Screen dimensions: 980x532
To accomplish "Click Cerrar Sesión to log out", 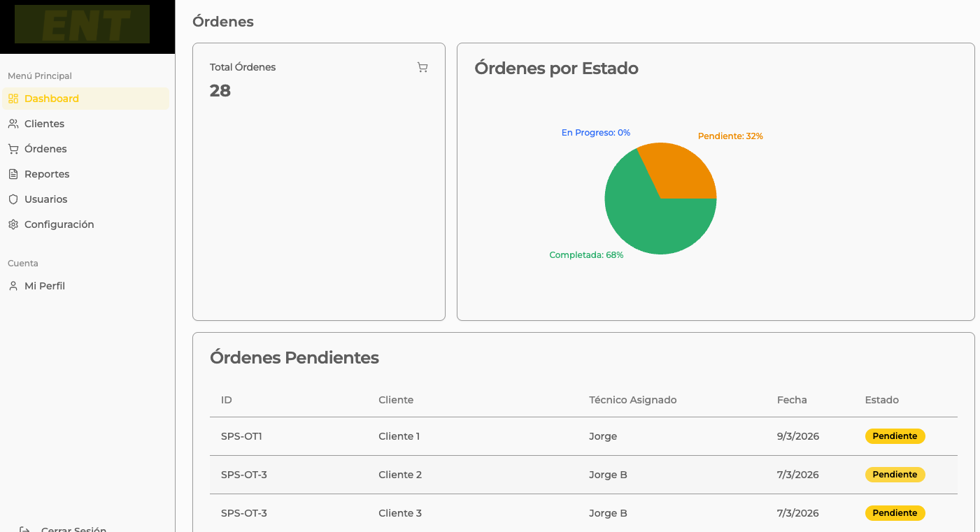I will pyautogui.click(x=73, y=529).
